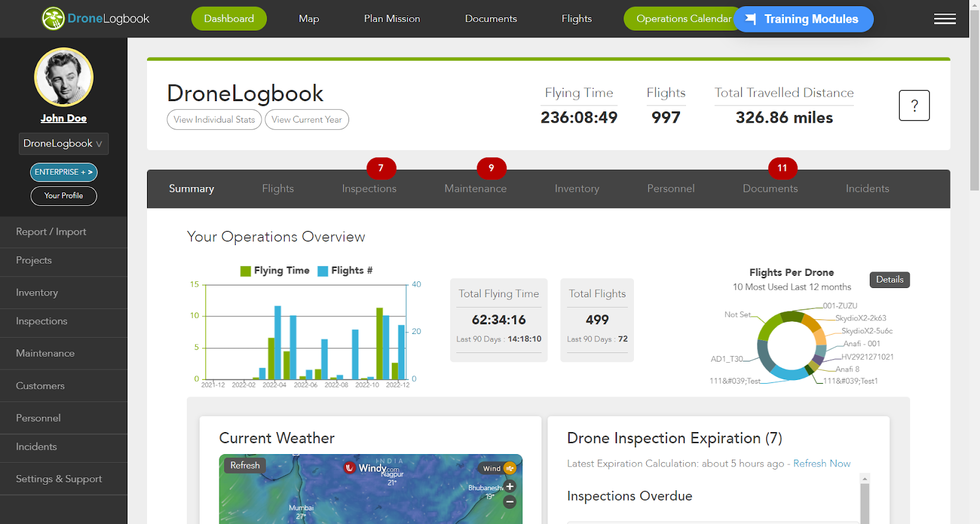
Task: Open Training Modules
Action: pos(804,19)
